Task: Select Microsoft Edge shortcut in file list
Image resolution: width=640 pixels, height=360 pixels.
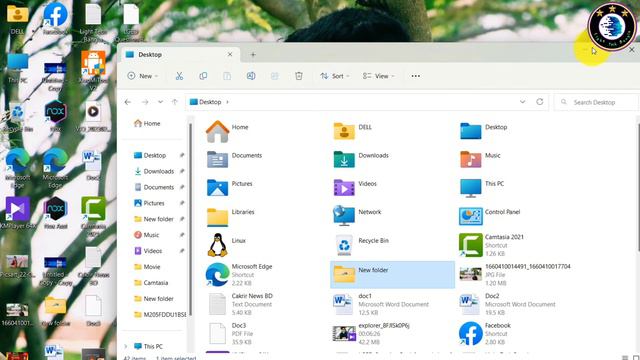Action: (239, 274)
